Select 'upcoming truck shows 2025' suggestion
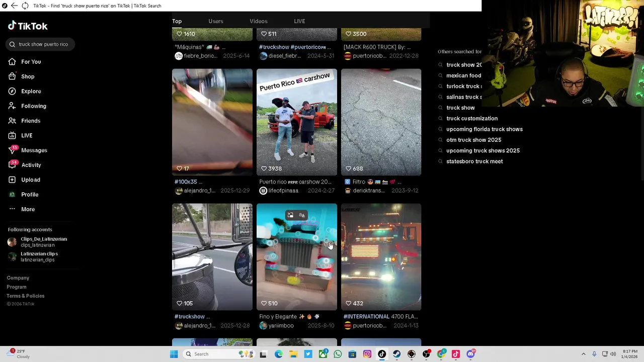The image size is (644, 362). point(483,151)
